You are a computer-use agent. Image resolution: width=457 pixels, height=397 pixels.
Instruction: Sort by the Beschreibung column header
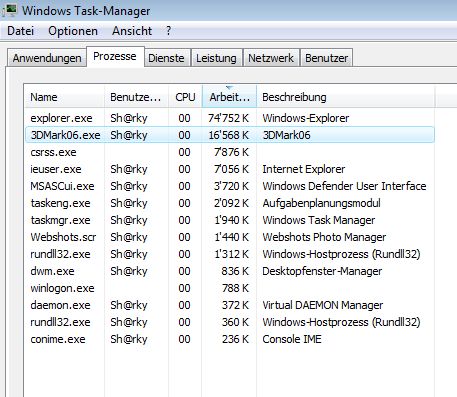click(346, 97)
